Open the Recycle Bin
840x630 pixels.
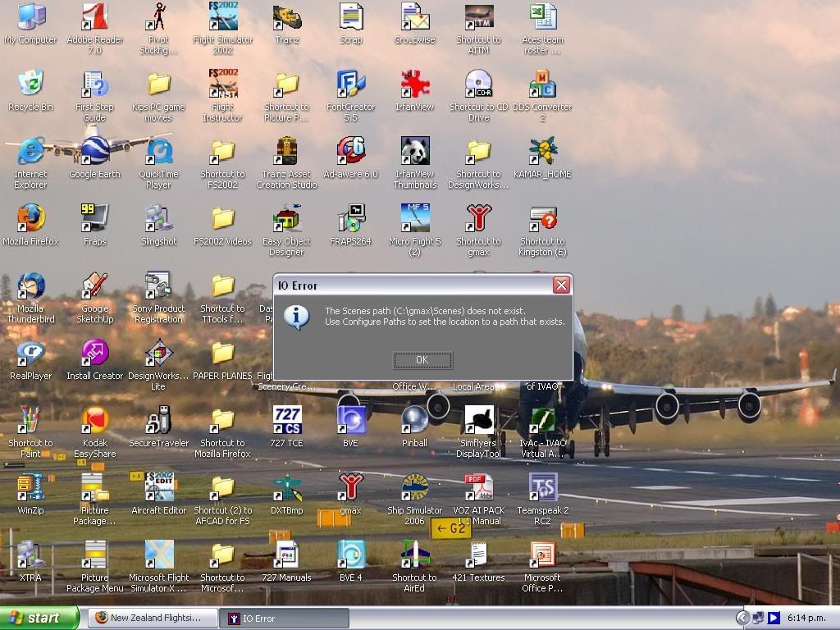31,85
